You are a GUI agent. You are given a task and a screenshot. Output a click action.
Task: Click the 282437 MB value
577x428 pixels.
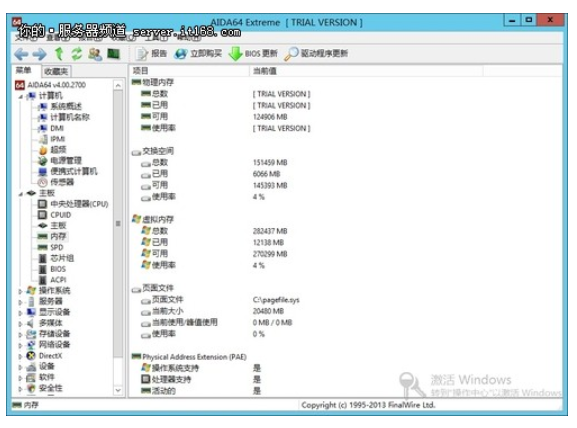(270, 231)
